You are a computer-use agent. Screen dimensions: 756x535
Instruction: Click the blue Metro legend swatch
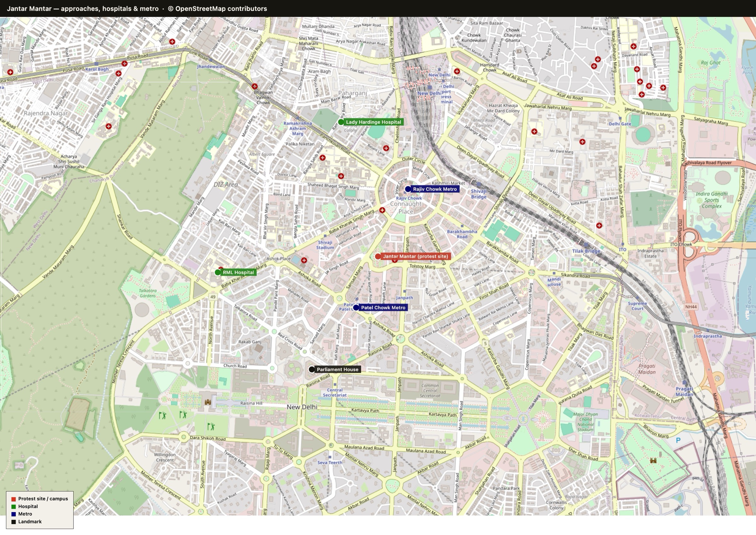(14, 515)
